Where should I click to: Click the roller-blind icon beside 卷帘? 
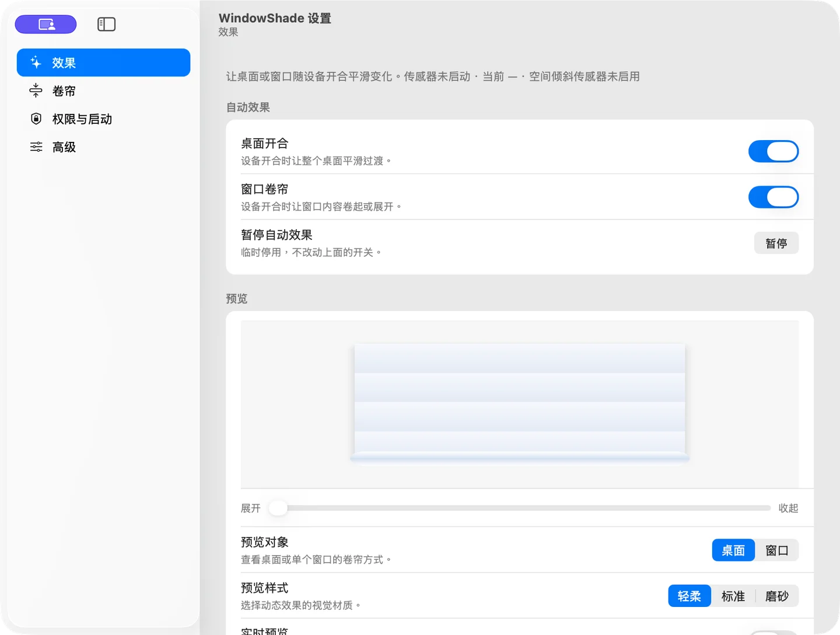36,90
